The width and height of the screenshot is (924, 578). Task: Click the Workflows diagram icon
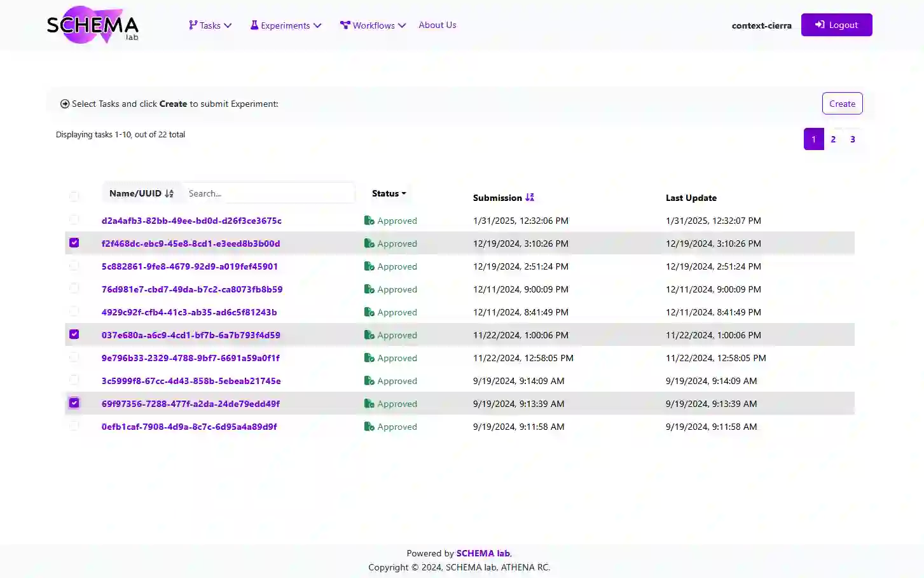click(345, 25)
